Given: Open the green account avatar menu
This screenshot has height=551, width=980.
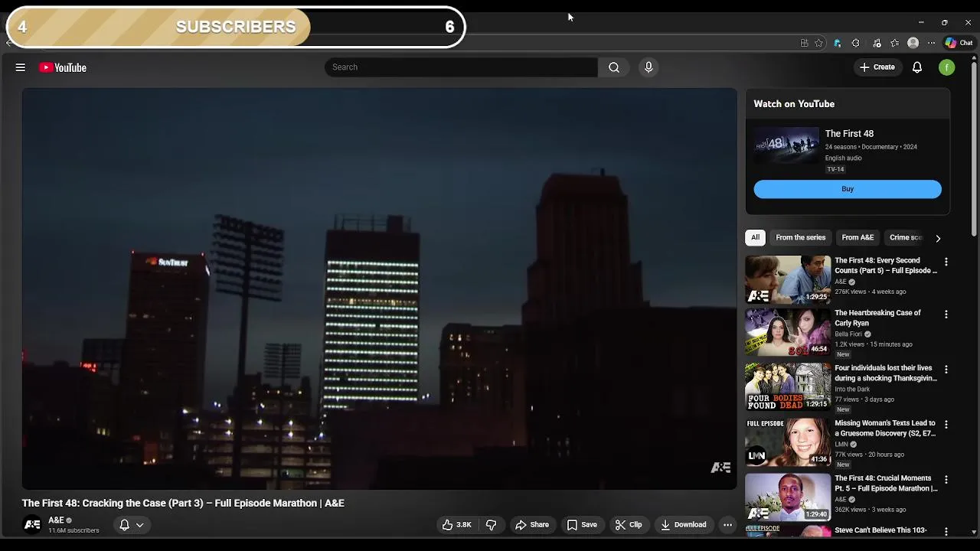Looking at the screenshot, I should [947, 67].
